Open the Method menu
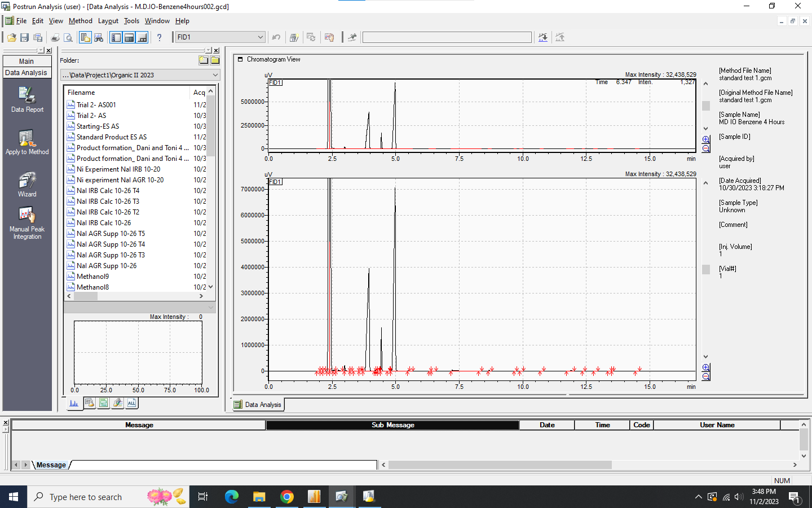This screenshot has width=812, height=508. tap(81, 21)
